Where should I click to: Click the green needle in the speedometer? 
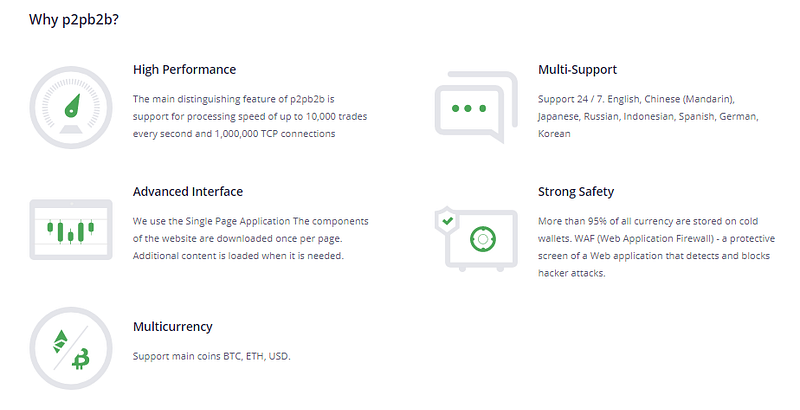point(72,106)
